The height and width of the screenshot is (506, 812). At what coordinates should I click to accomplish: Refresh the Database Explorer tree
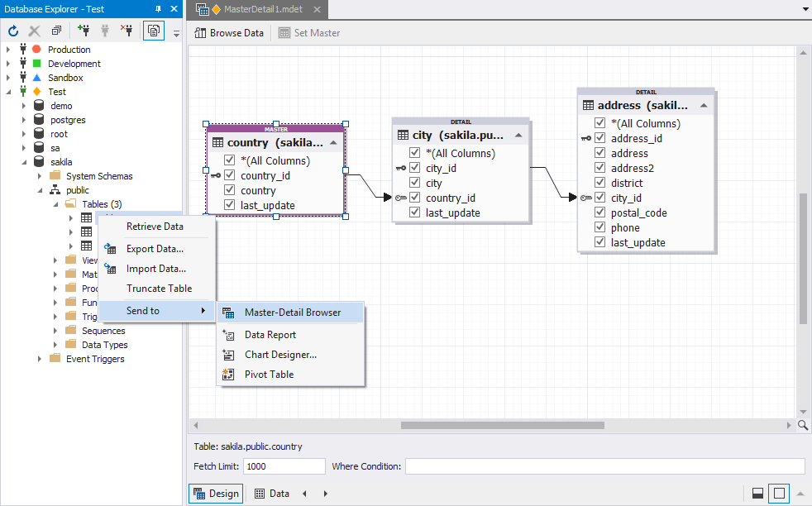pos(13,31)
